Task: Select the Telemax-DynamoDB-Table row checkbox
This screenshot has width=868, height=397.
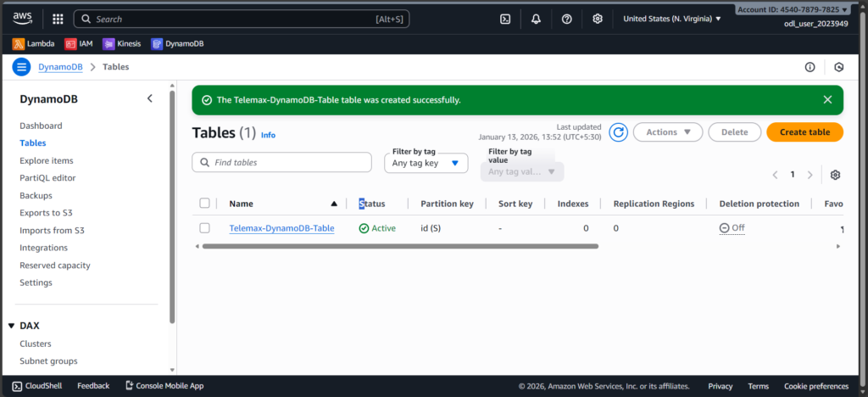Action: point(204,228)
